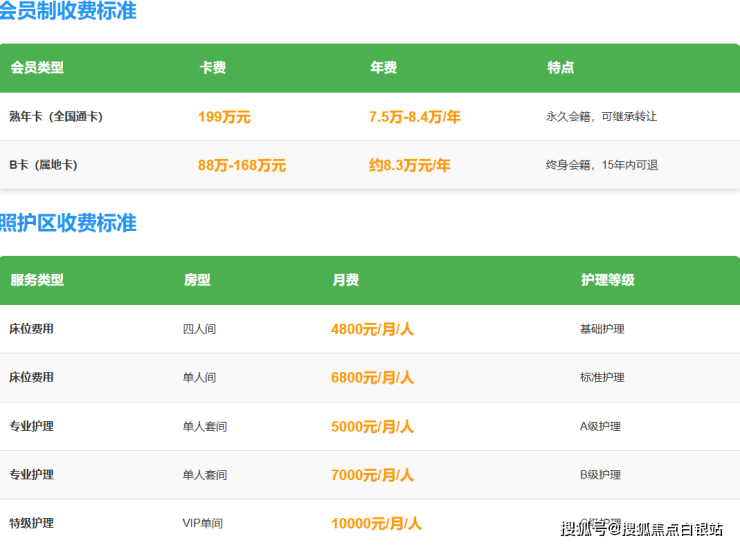
Task: Click the 房型 column header
Action: 197,280
